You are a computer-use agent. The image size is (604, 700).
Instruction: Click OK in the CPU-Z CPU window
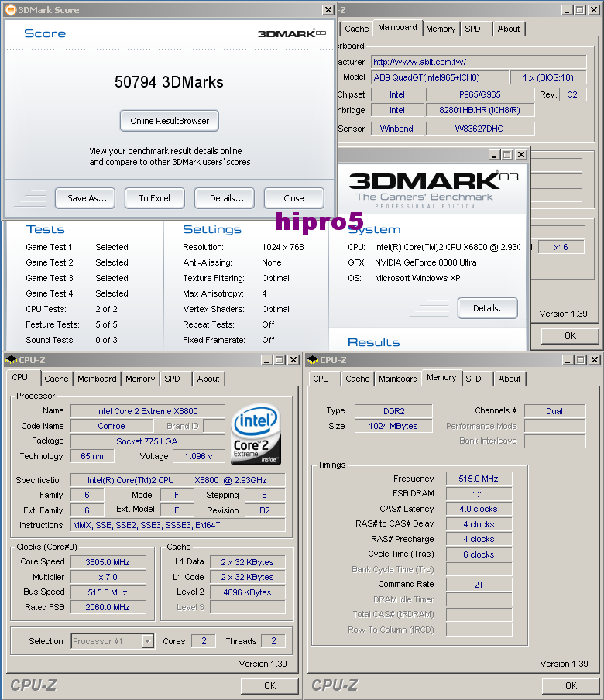(269, 686)
